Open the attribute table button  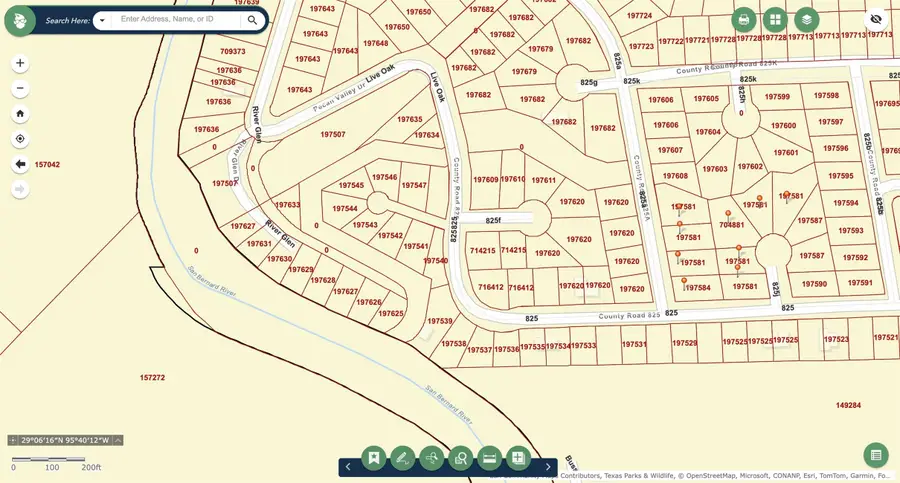click(x=876, y=455)
